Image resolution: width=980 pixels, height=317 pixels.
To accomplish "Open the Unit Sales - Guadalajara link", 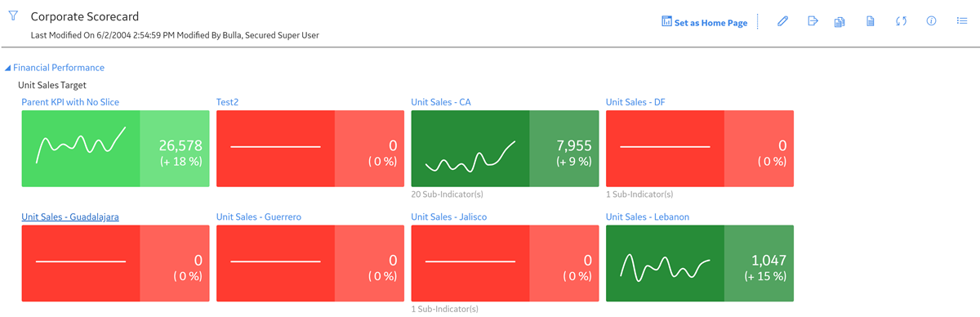I will (x=70, y=217).
